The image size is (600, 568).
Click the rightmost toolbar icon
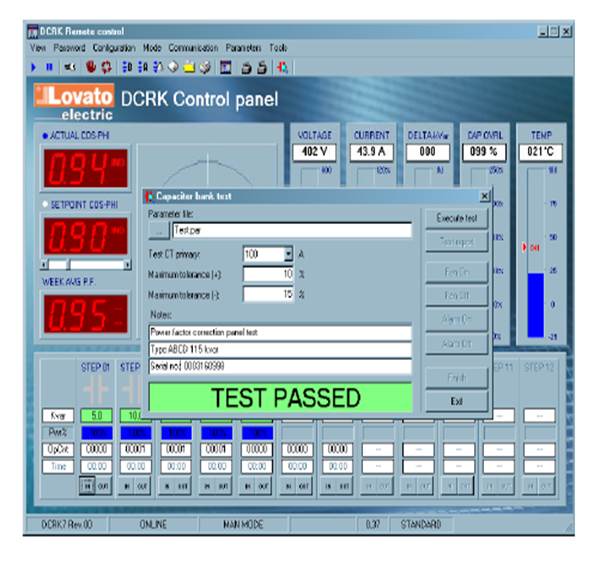coord(283,67)
